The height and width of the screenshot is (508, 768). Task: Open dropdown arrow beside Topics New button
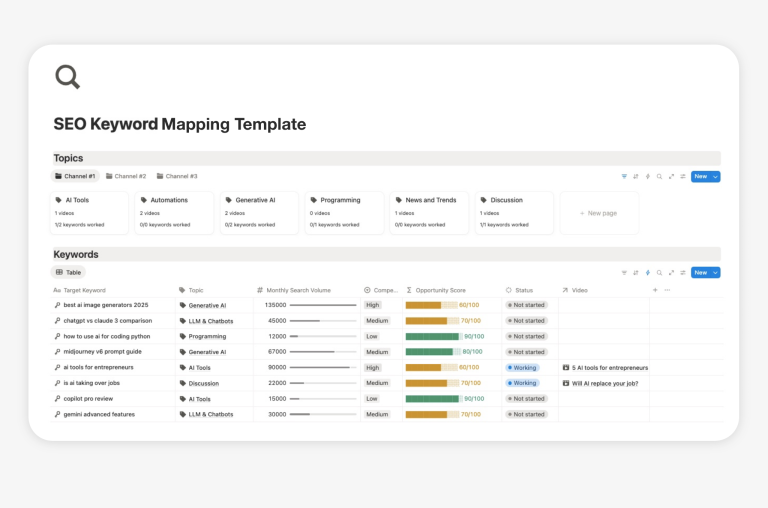point(715,176)
